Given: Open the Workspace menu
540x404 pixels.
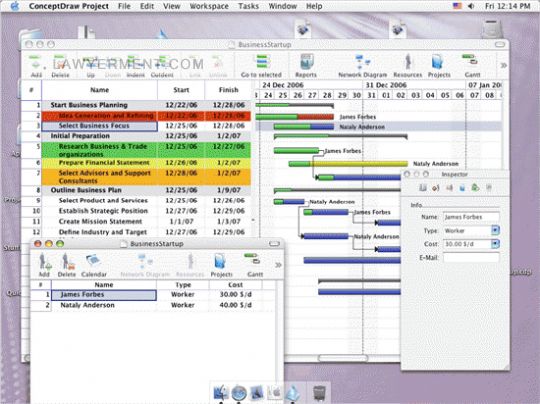Looking at the screenshot, I should (209, 6).
